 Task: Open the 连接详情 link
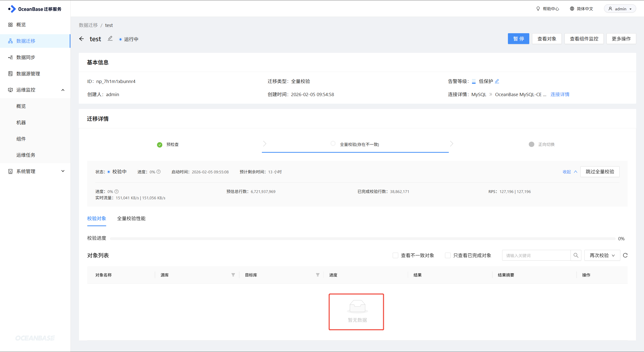560,94
